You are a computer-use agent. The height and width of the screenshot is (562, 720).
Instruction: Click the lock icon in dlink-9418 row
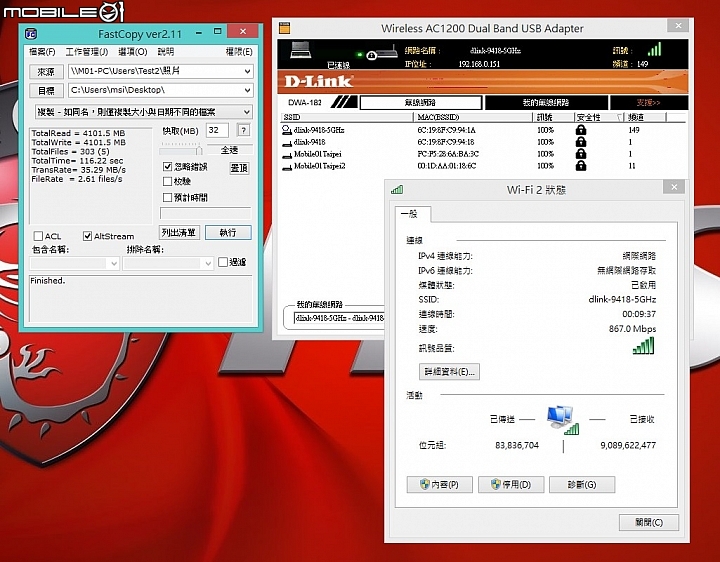click(x=581, y=141)
